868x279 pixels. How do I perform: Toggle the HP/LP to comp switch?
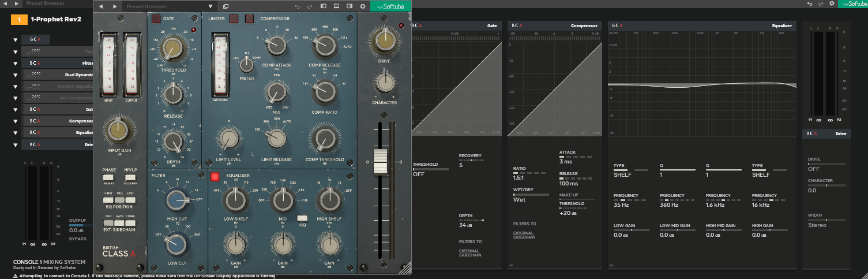131,177
